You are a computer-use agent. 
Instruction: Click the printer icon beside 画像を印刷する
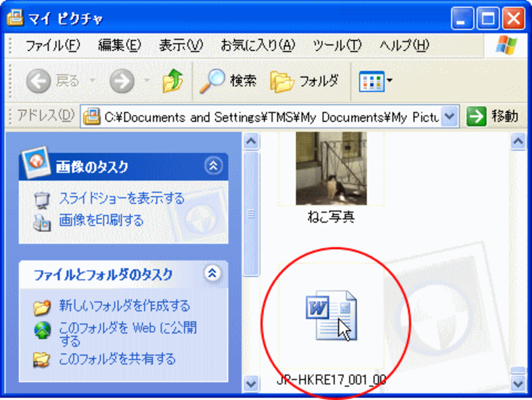pyautogui.click(x=42, y=222)
